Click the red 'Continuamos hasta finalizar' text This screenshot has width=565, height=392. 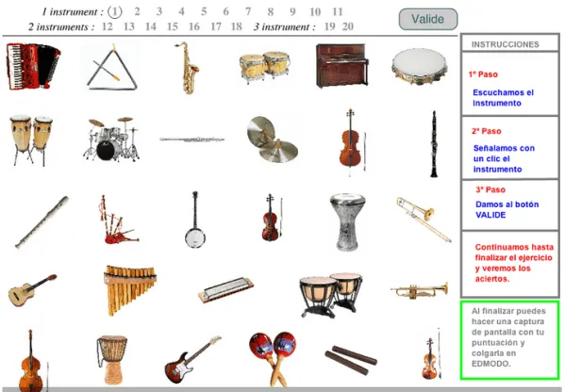[x=514, y=263]
